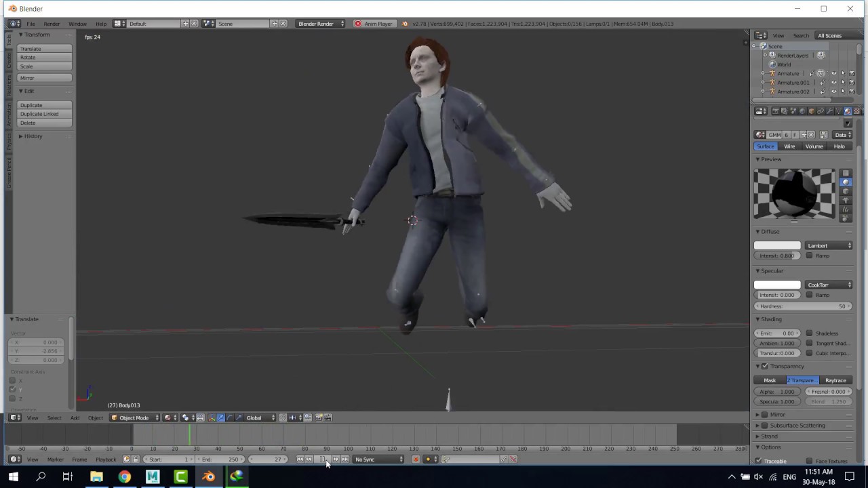The width and height of the screenshot is (868, 488).
Task: Click the Translate button
Action: (45, 49)
